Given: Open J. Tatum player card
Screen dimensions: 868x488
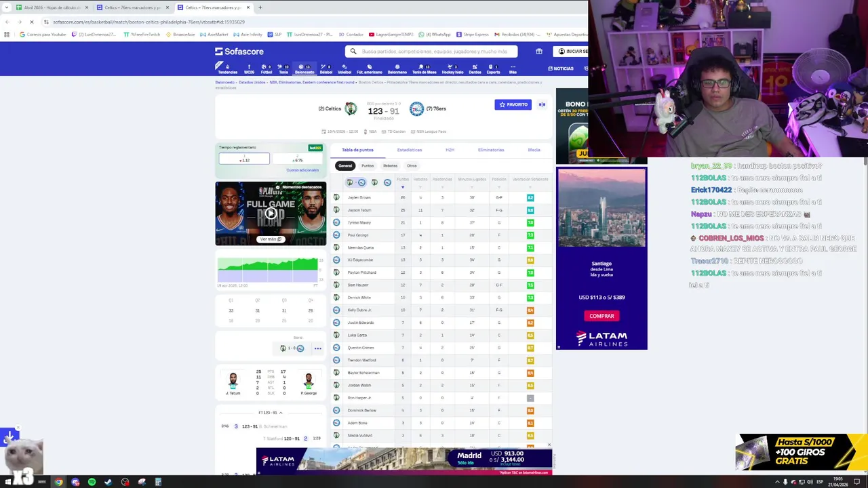Looking at the screenshot, I should coord(233,382).
